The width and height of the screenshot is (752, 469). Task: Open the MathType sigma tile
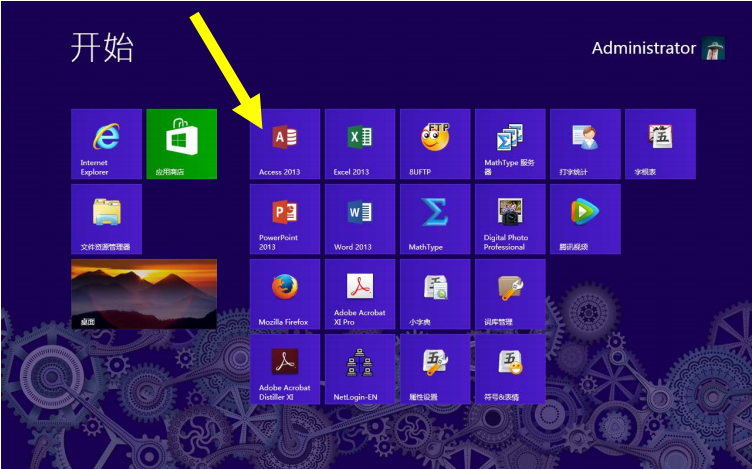pos(435,219)
